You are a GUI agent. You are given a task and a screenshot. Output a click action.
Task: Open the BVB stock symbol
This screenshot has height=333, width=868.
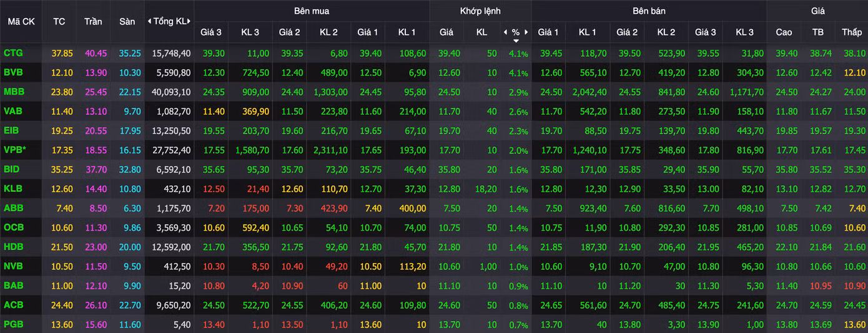[x=13, y=72]
